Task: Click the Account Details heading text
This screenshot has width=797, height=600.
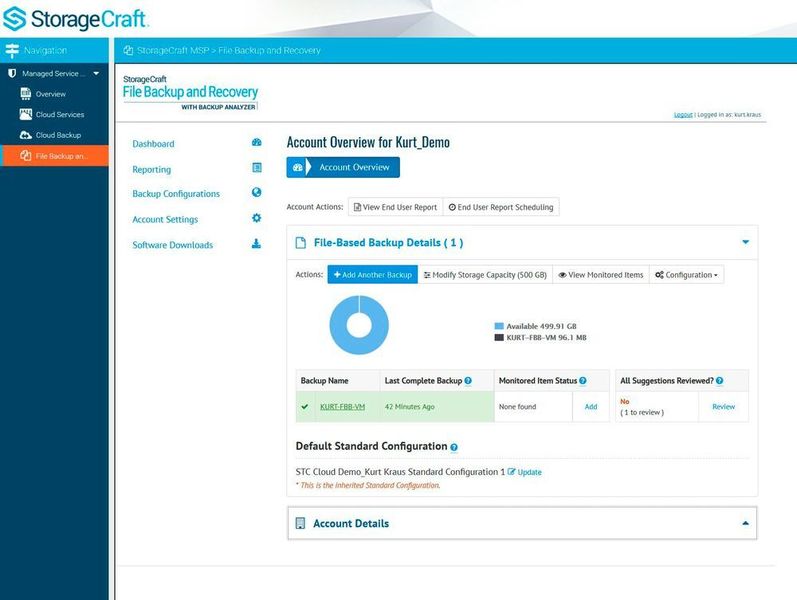Action: tap(351, 523)
